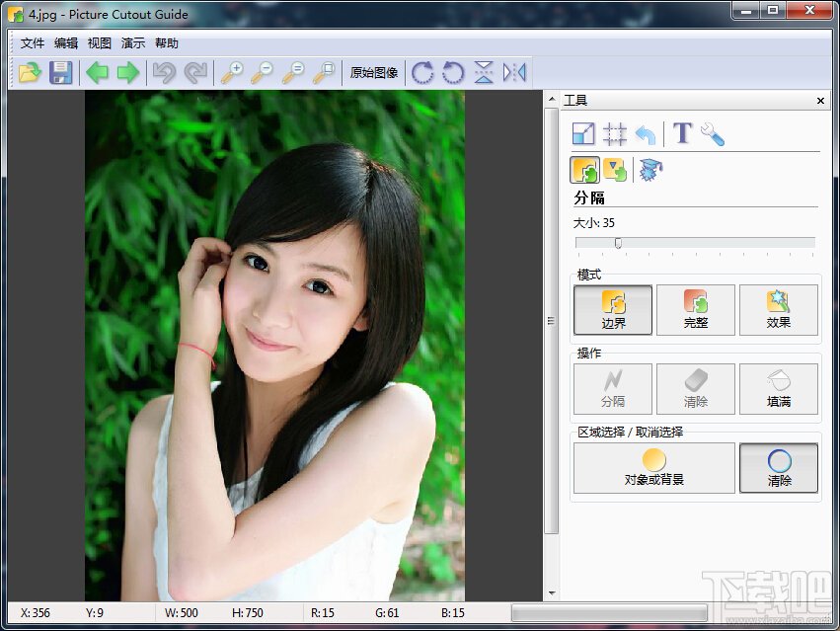Toggle 边界 (Border) mode
This screenshot has height=631, width=840.
tap(613, 310)
